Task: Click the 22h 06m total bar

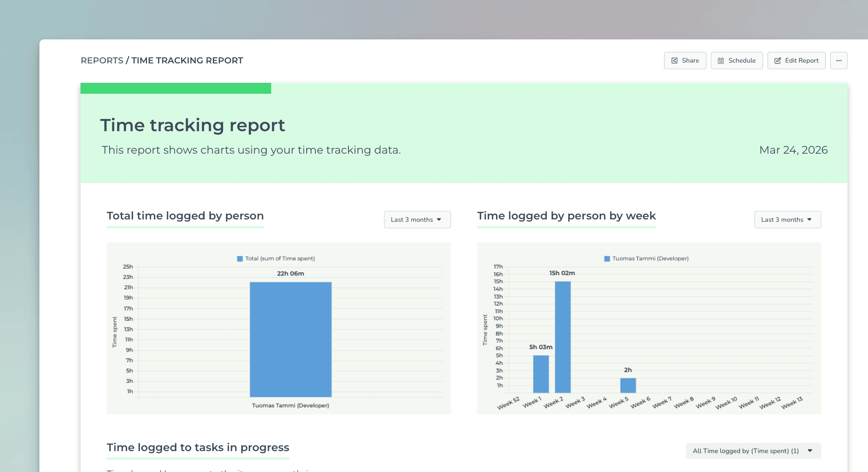Action: (291, 339)
